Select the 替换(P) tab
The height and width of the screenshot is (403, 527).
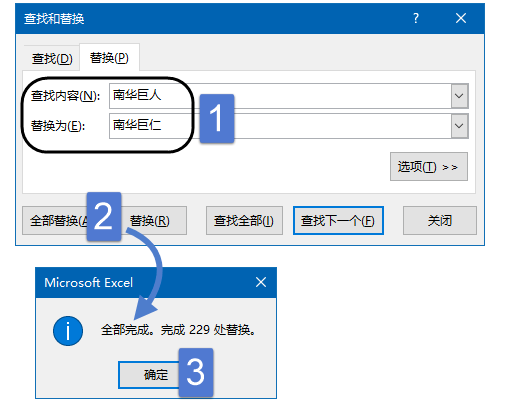click(x=109, y=58)
